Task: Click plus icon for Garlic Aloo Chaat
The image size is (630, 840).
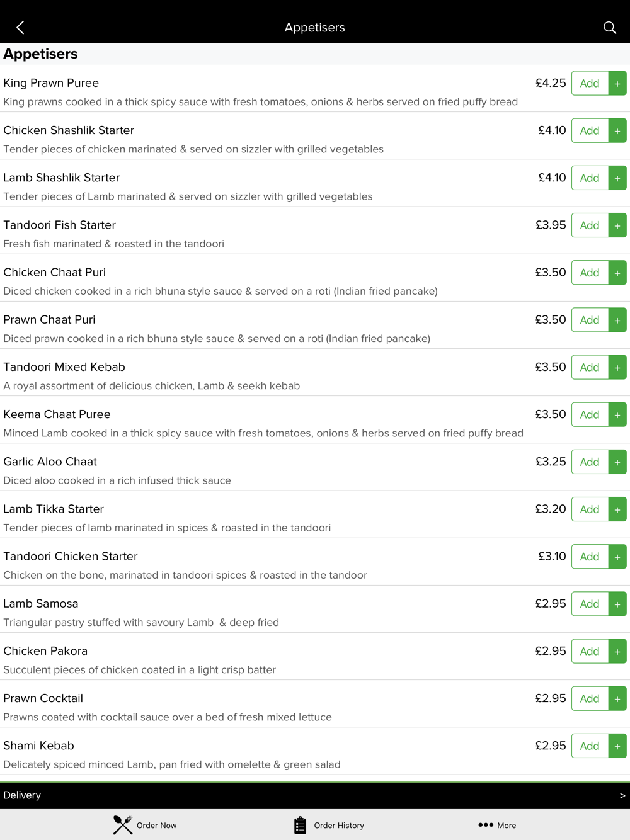Action: [x=617, y=462]
